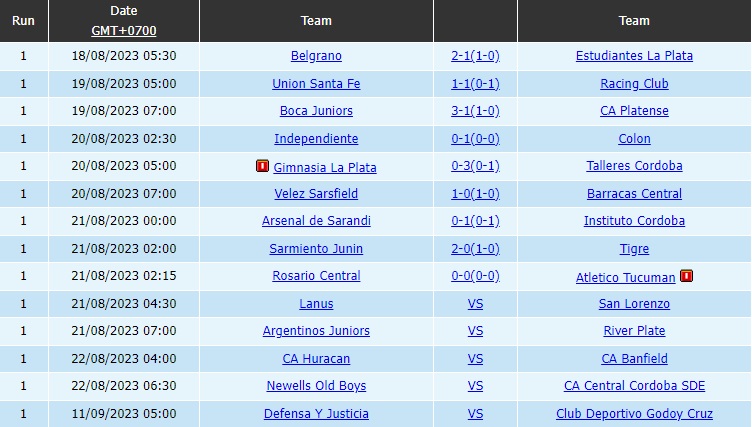Open Belgrano team page
The width and height of the screenshot is (752, 427).
(316, 56)
